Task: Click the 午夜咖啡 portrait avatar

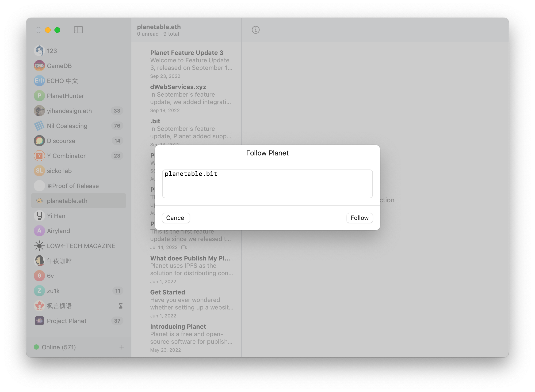Action: point(39,261)
